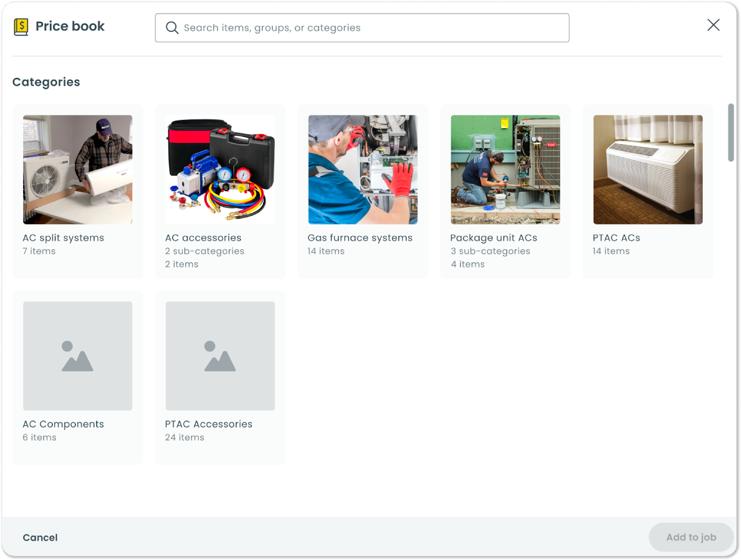Viewport: 741px width, 560px height.
Task: Click the Price book dollar icon
Action: [x=21, y=27]
